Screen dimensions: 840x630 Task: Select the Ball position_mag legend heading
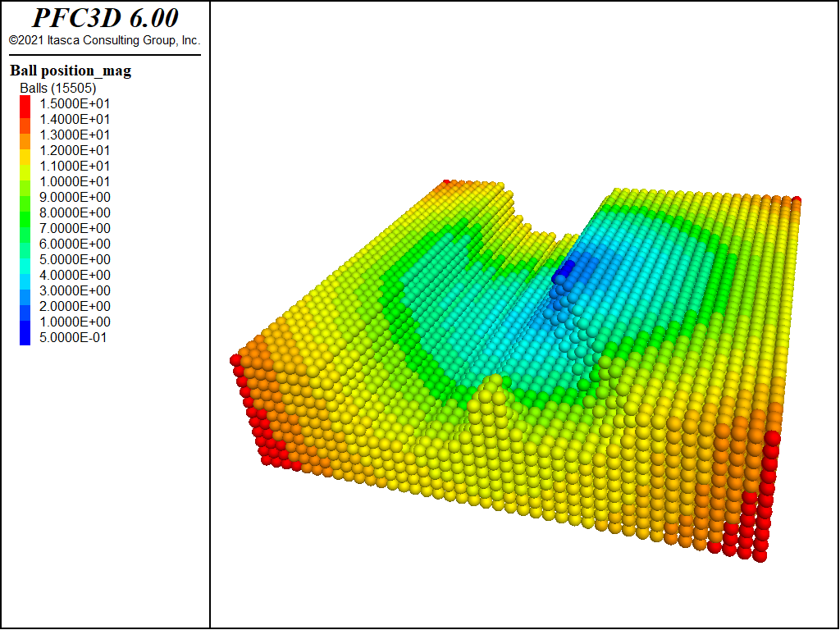pyautogui.click(x=71, y=71)
